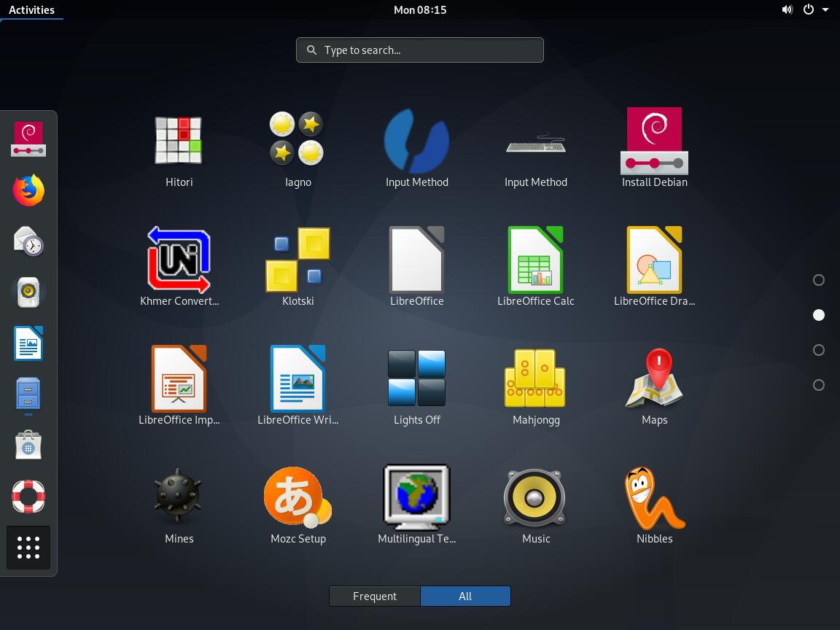Open LibreOffice Writer from the dock
Viewport: 840px width, 630px height.
tap(28, 343)
